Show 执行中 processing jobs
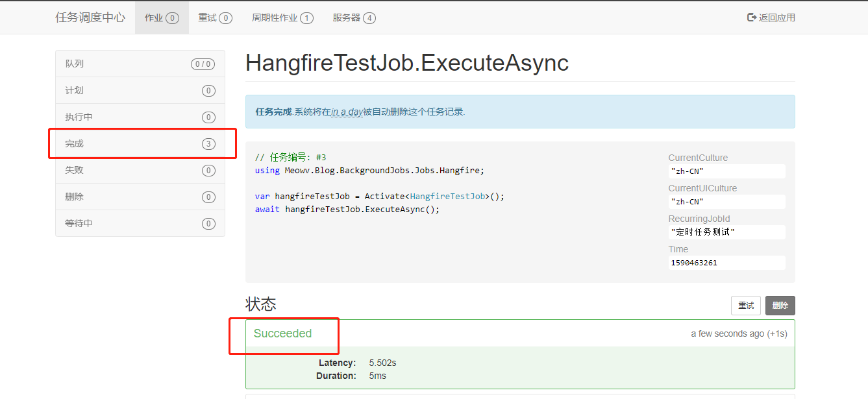The width and height of the screenshot is (868, 399). click(140, 117)
